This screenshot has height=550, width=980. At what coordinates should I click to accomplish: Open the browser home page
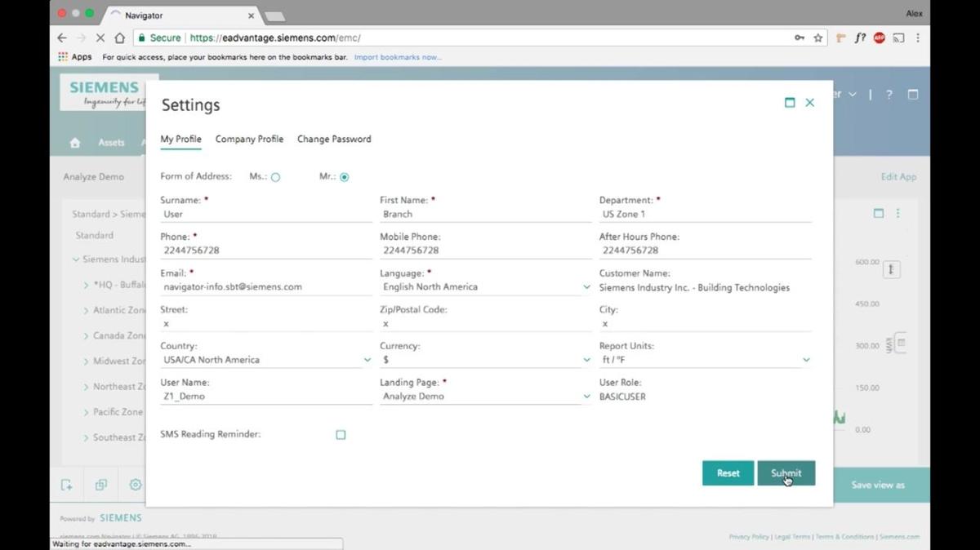point(120,38)
